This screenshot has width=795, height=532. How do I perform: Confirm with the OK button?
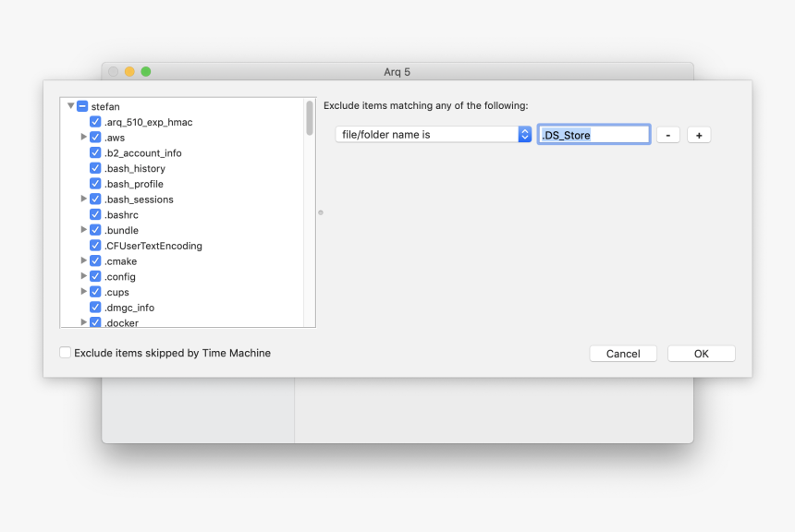701,354
